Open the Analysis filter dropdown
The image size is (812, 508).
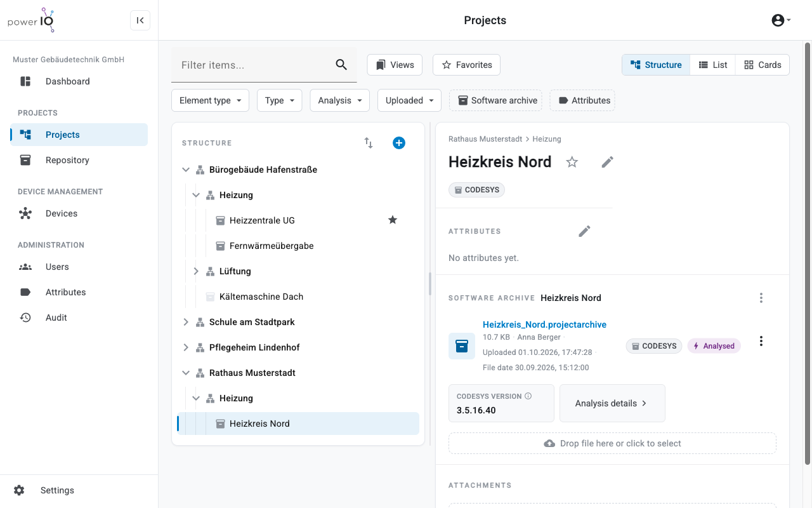(340, 100)
